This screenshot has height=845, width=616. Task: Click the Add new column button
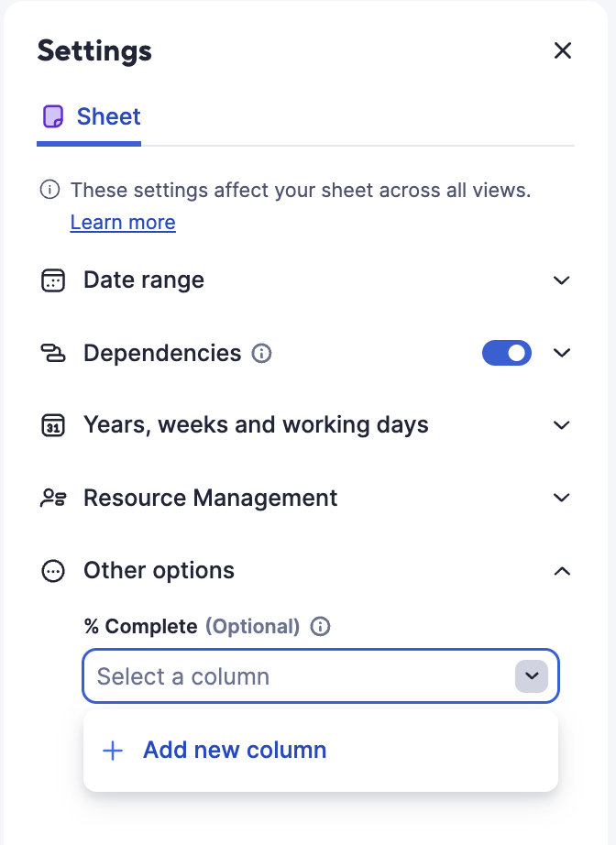point(234,750)
